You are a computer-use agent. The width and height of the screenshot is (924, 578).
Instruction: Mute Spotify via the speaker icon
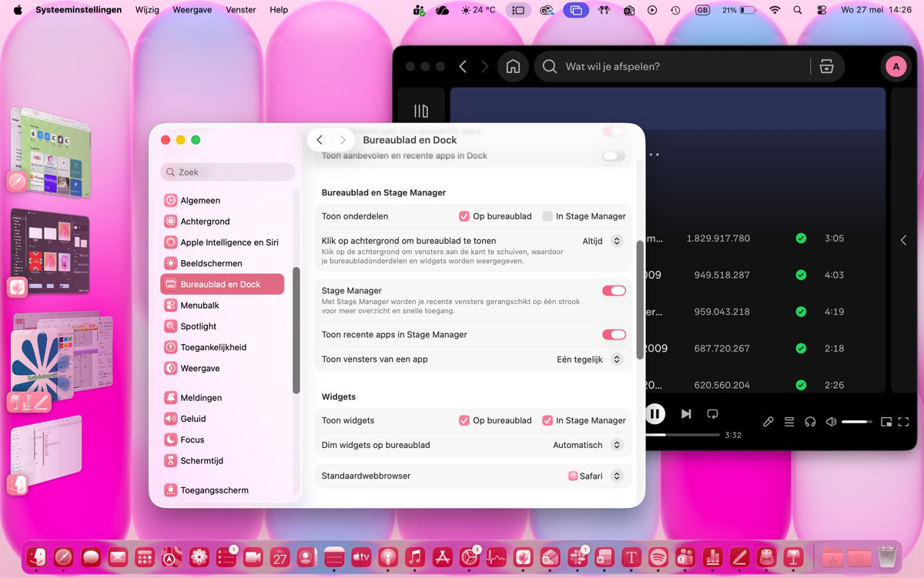coord(831,422)
